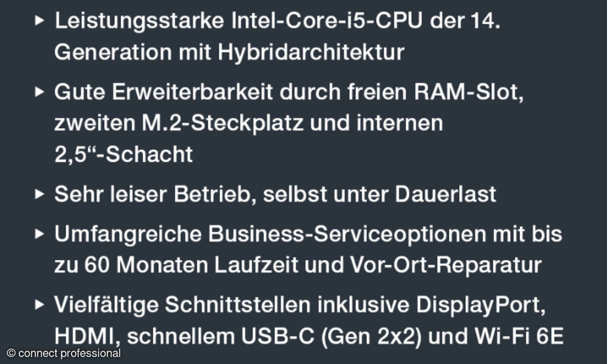The height and width of the screenshot is (364, 607).
Task: Click the word Dauerlast
Action: pos(444,194)
